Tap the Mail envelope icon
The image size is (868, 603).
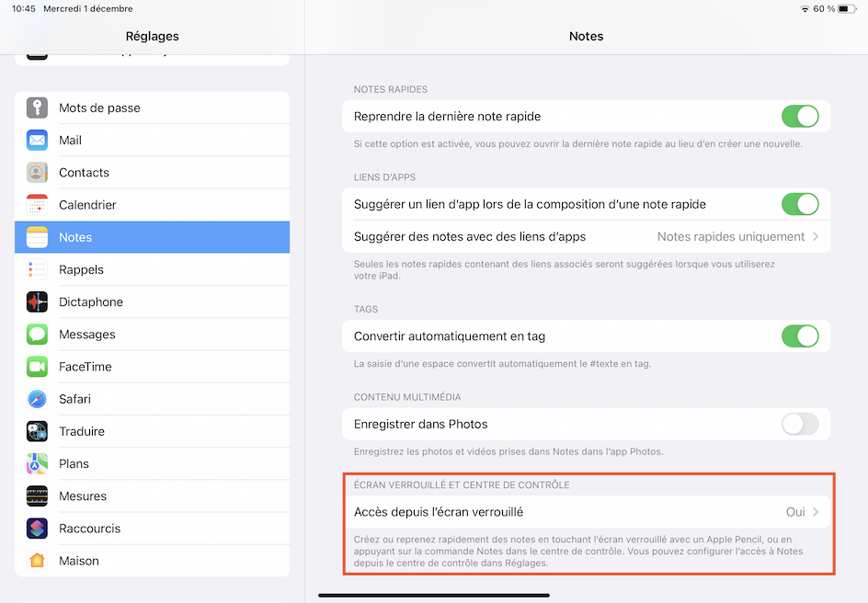point(37,140)
